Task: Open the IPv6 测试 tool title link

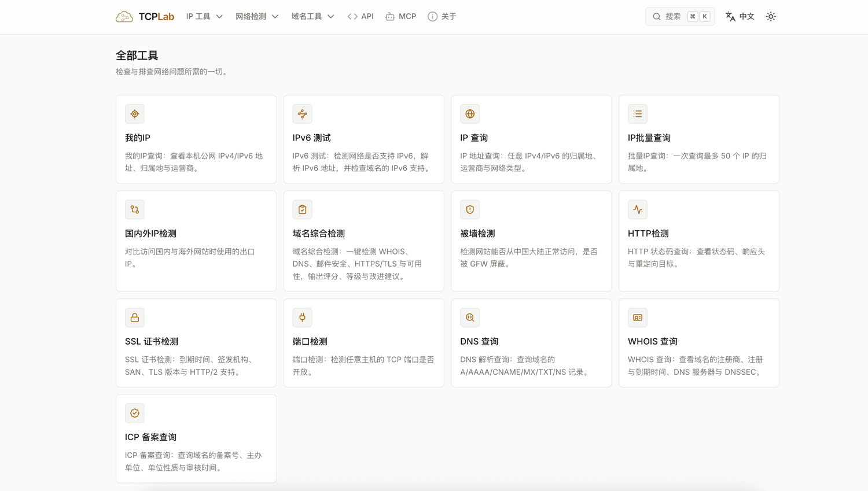Action: 311,138
